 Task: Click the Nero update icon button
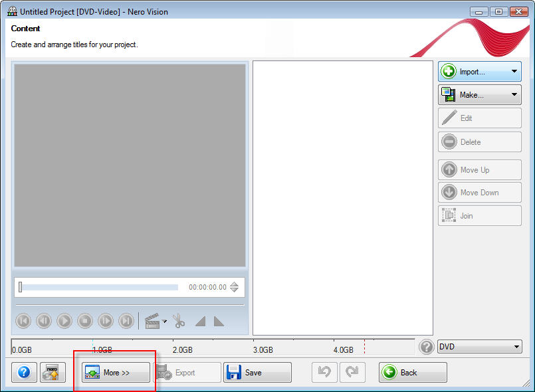tap(53, 372)
